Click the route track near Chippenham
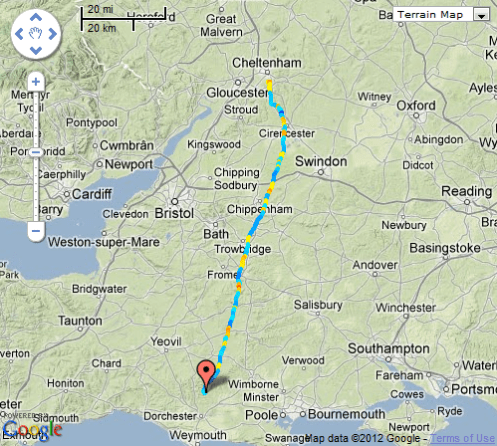Viewport: 497px width, 446px height. point(262,211)
